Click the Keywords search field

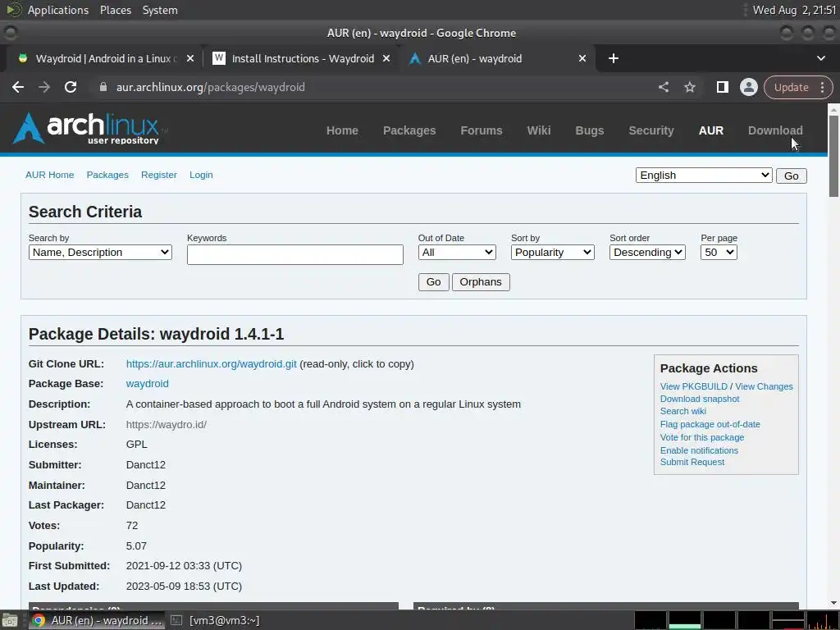[x=294, y=254]
